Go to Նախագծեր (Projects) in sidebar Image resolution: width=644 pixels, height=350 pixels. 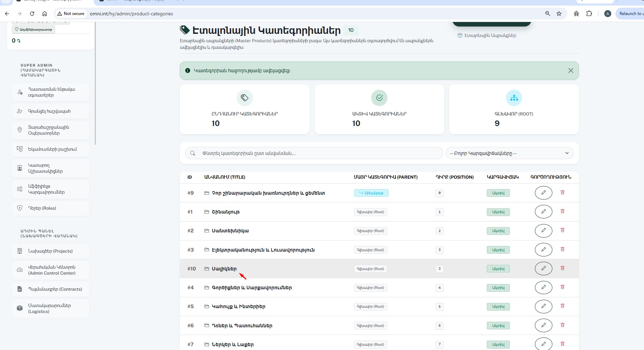[x=51, y=251]
